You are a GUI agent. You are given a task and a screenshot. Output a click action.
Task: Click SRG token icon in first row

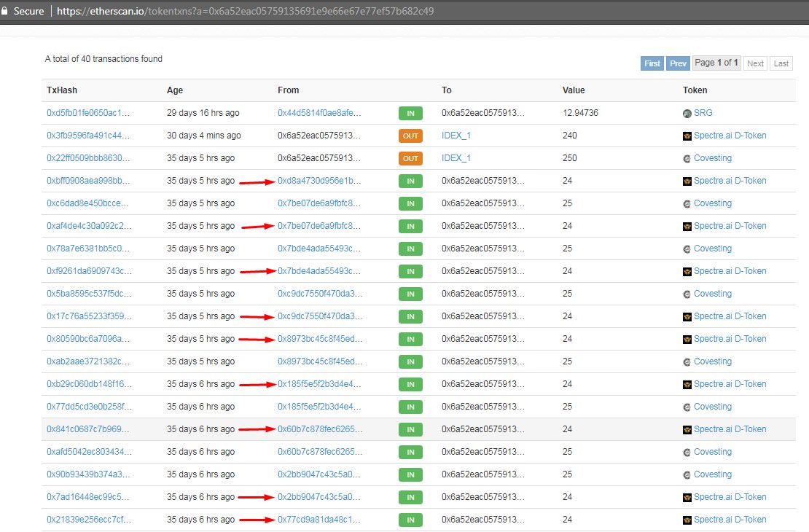tap(687, 114)
